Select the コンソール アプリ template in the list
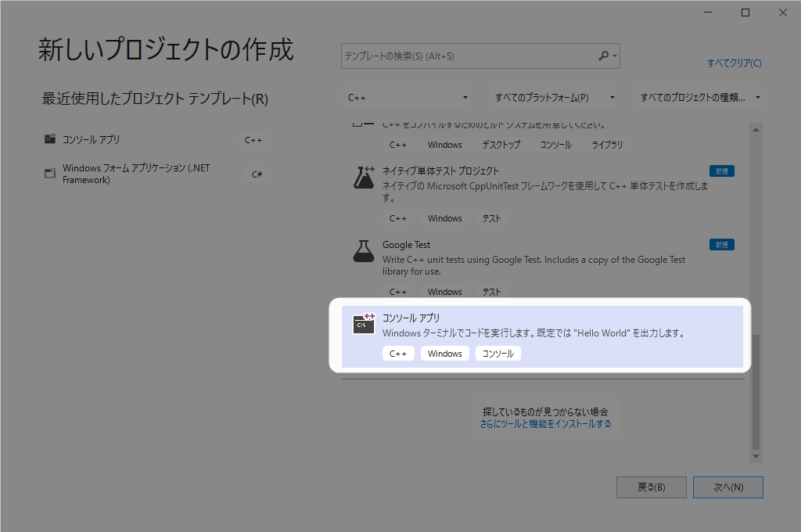 click(542, 336)
